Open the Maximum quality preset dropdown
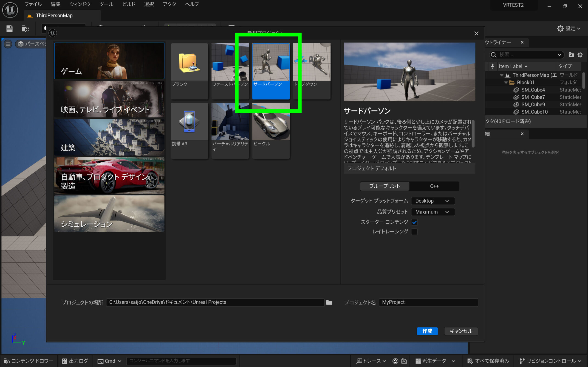588x367 pixels. point(433,212)
